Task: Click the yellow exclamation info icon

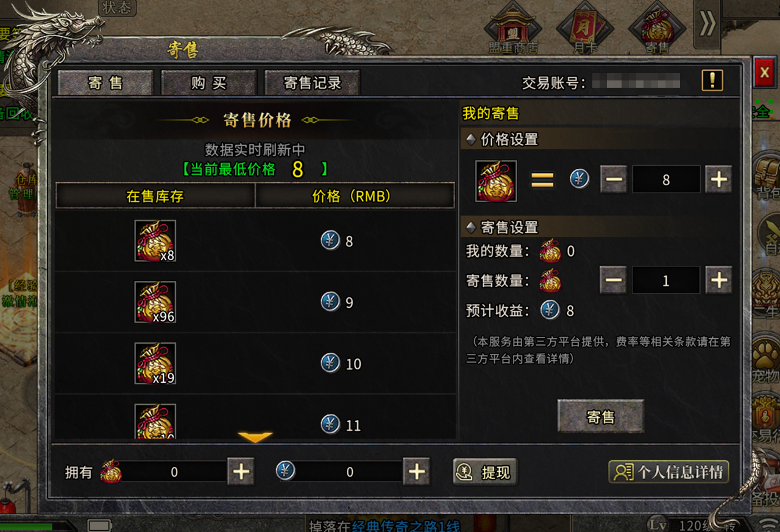Action: 712,80
